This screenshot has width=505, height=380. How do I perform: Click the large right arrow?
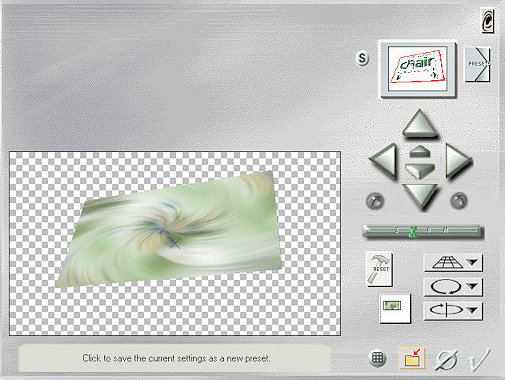[458, 162]
